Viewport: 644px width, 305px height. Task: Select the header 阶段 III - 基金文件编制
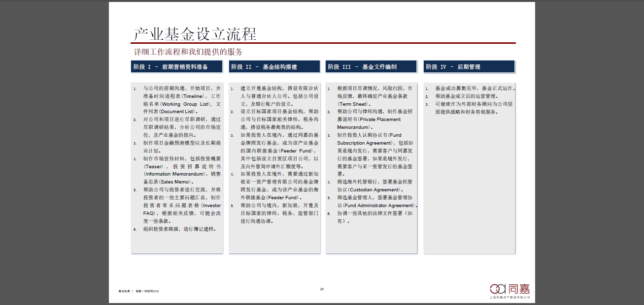pos(372,67)
